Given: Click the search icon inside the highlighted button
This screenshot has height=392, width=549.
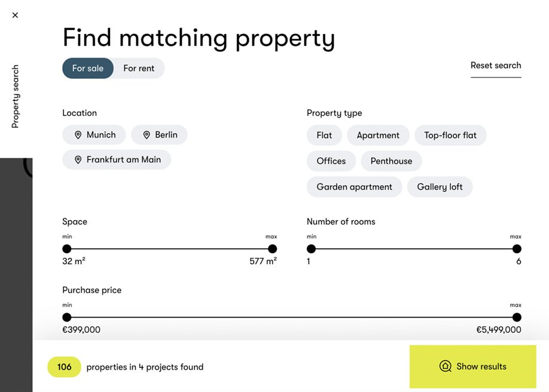Looking at the screenshot, I should tap(446, 366).
